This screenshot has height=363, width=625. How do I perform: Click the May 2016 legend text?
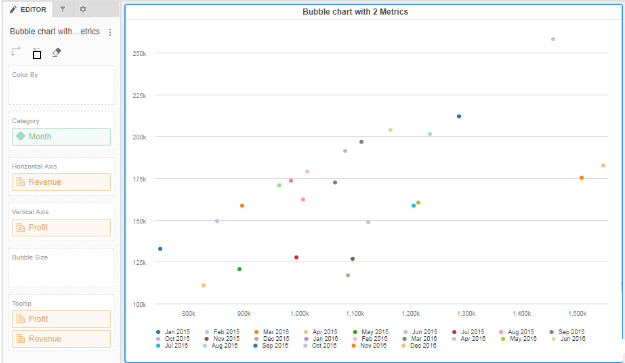(x=523, y=339)
